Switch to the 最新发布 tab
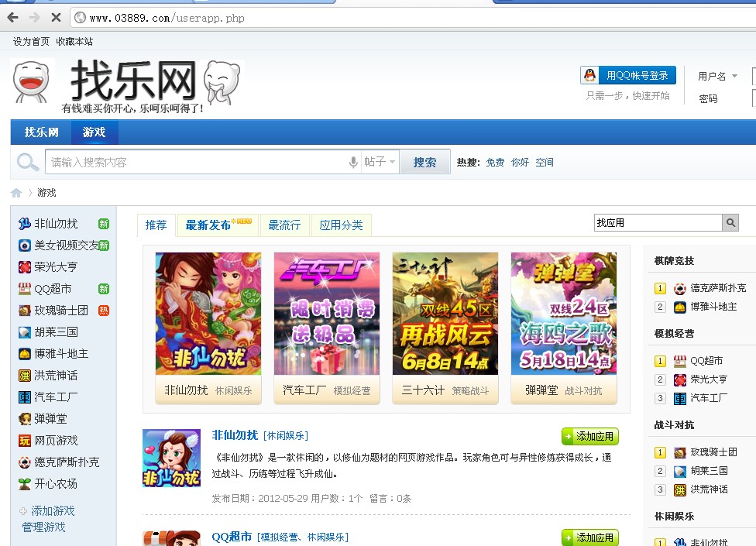The height and width of the screenshot is (546, 756). pos(218,225)
